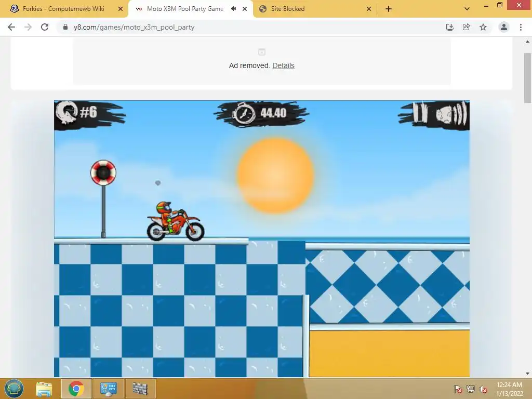
Task: Restore down the Chrome window
Action: click(x=499, y=5)
